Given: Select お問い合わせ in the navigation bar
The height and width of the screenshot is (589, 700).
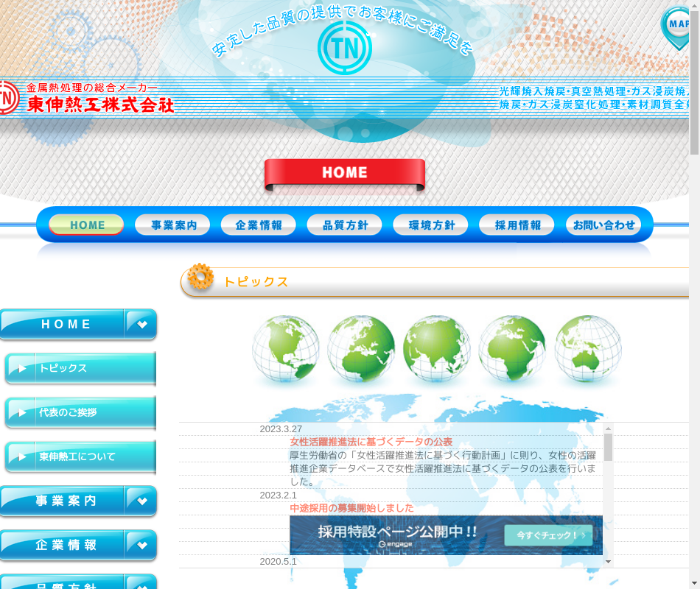Looking at the screenshot, I should (603, 225).
